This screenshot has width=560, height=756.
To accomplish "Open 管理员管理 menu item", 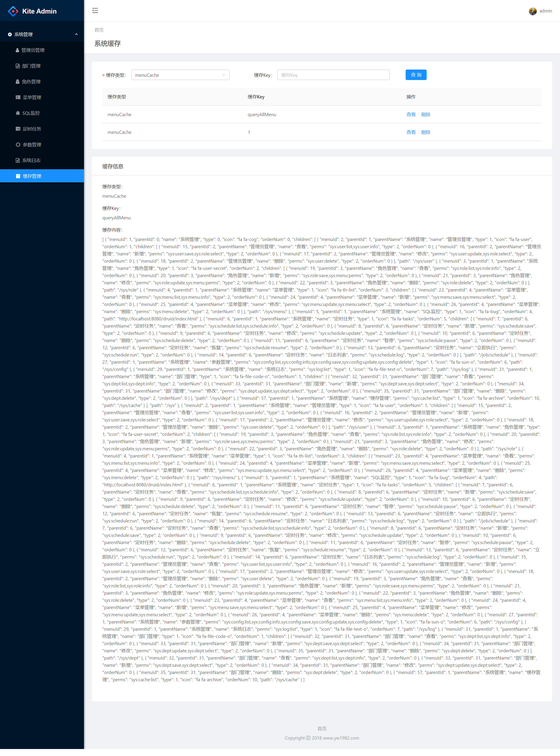I will point(42,50).
